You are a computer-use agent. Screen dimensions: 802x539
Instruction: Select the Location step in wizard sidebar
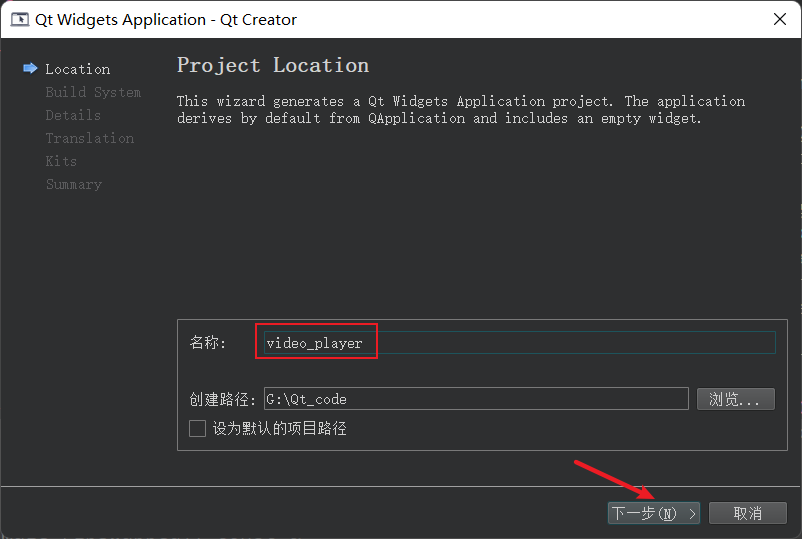78,69
